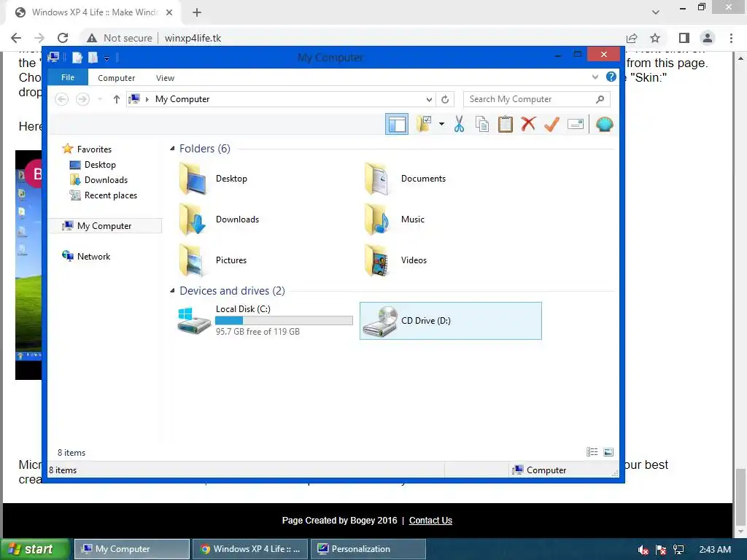Select Recent places under Favorites
The image size is (747, 560).
click(x=111, y=195)
